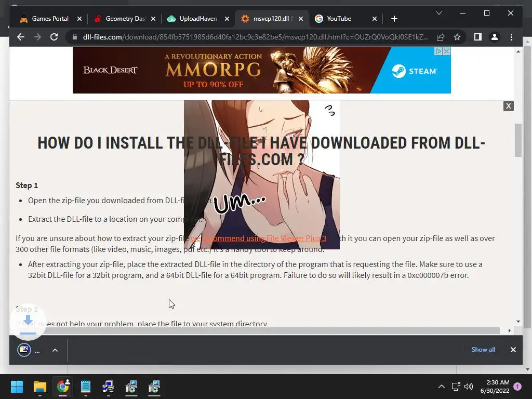Open the volume tray icon
Screen dimensions: 532x399
(469, 387)
